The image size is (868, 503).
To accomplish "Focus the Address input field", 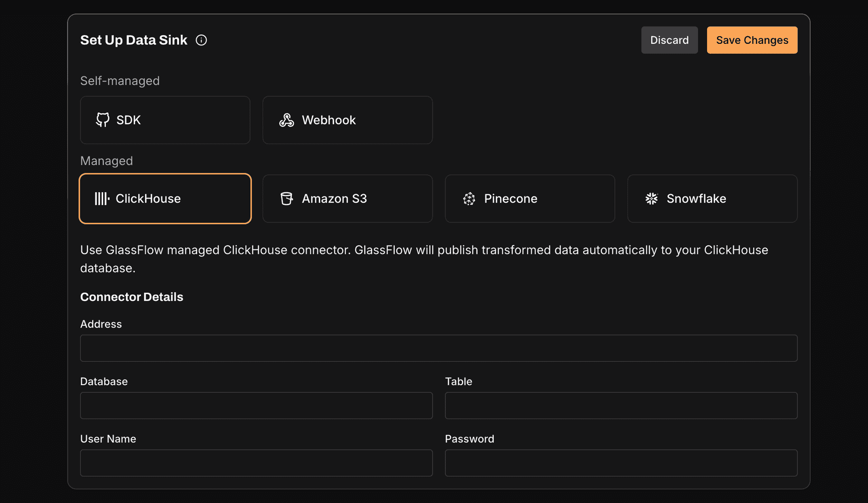I will pyautogui.click(x=439, y=348).
